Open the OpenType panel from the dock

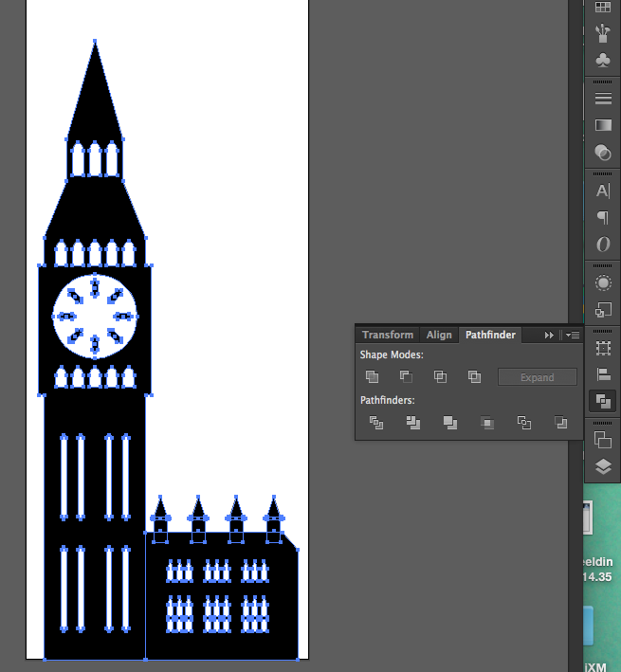(x=603, y=245)
